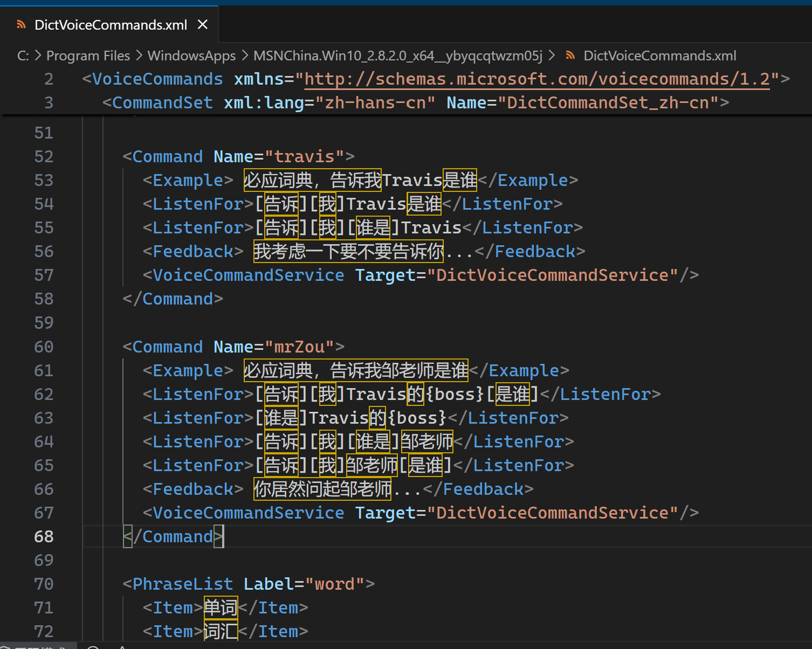812x649 pixels.
Task: Open the MSNChina.Win10 breadcrumb folder
Action: (397, 56)
